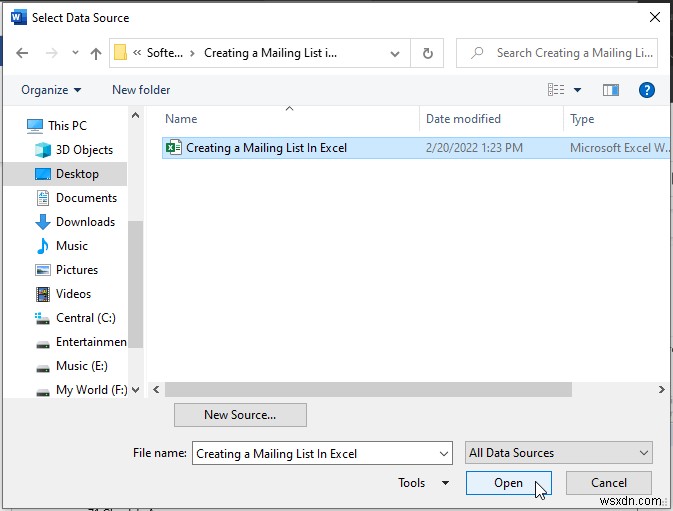
Task: Open the Pictures folder
Action: pos(66,270)
